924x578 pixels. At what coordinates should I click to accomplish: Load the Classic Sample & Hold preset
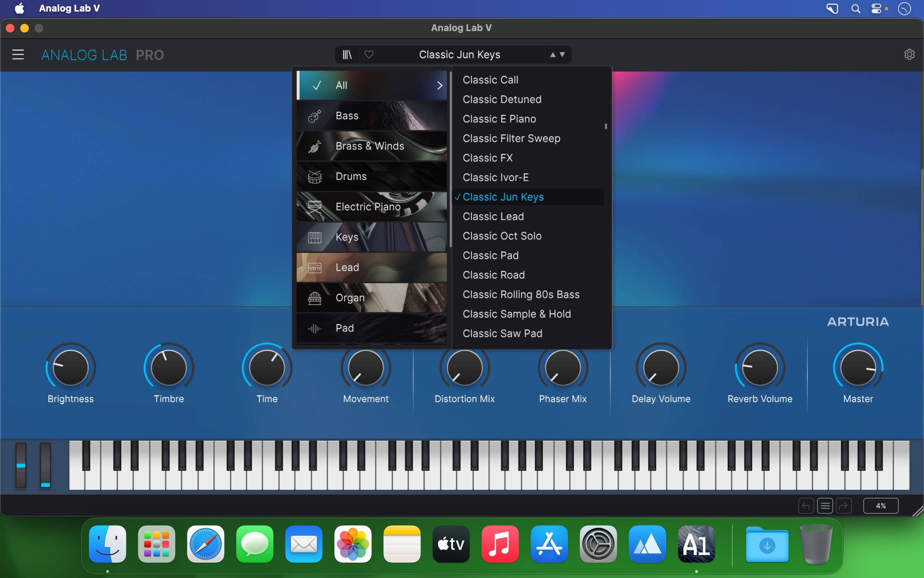pyautogui.click(x=517, y=314)
